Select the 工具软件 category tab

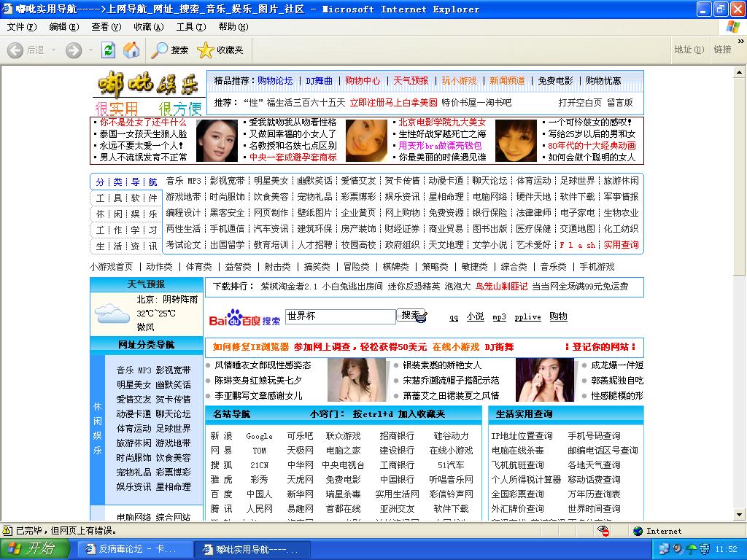click(126, 198)
